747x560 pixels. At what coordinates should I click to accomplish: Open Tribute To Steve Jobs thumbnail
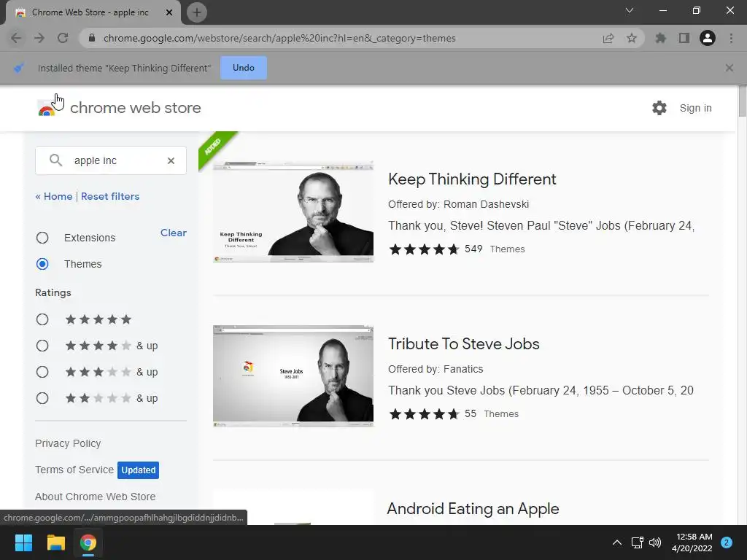tap(293, 376)
